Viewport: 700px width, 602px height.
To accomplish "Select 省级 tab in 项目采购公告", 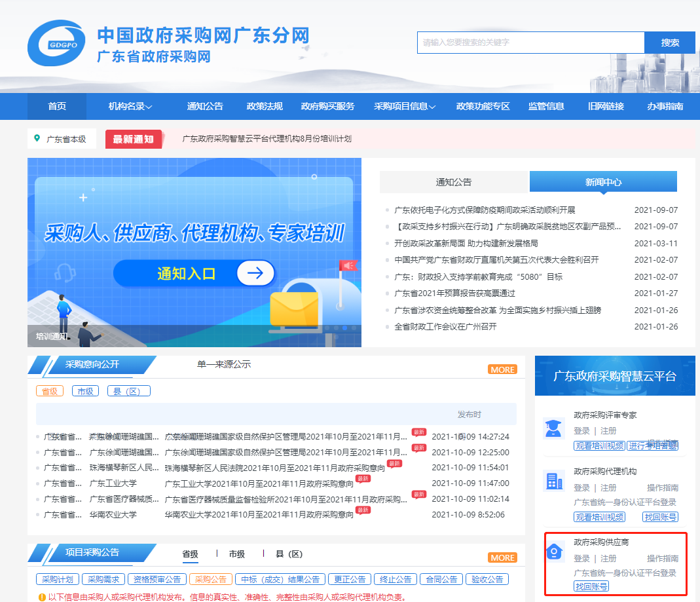I will pos(190,554).
